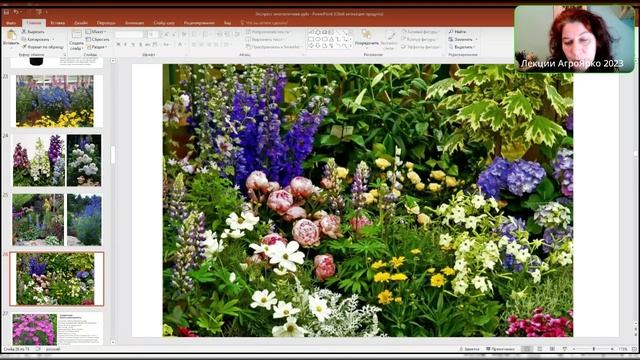Viewport: 640px width, 360px height.
Task: Click zoom out minus button
Action: click(574, 349)
